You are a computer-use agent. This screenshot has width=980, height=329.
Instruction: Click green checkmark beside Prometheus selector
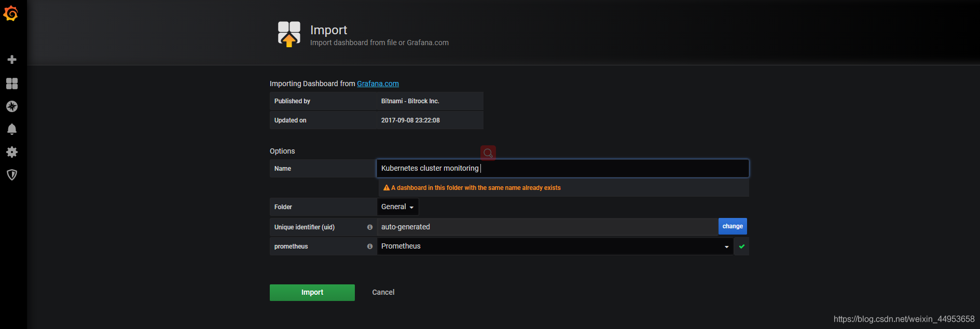[x=742, y=246]
